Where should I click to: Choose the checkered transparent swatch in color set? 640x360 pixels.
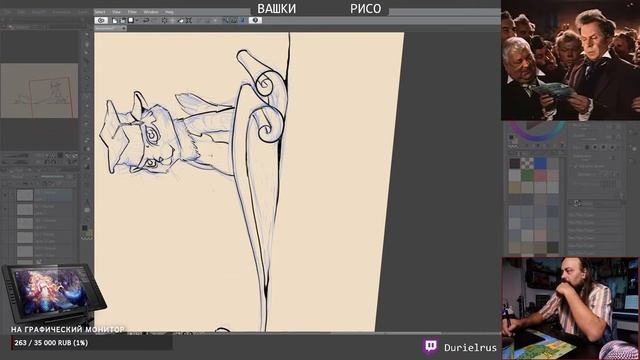pos(527,163)
